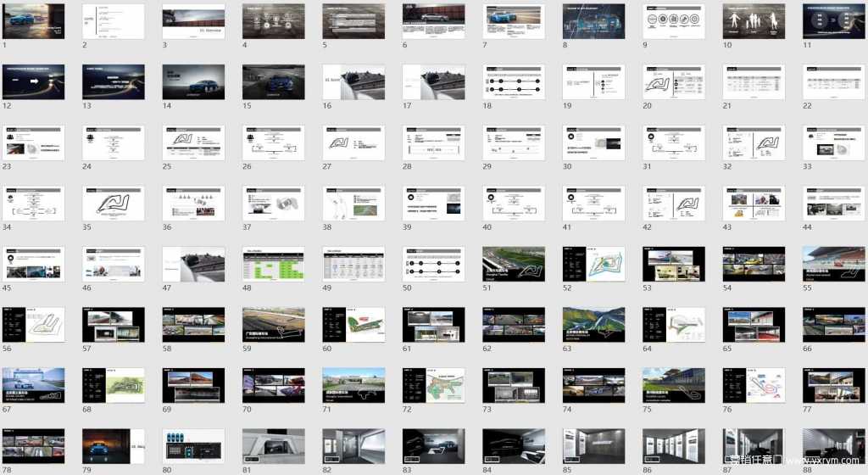The height and width of the screenshot is (475, 868).
Task: Open slide 67 thumbnail
Action: point(33,386)
